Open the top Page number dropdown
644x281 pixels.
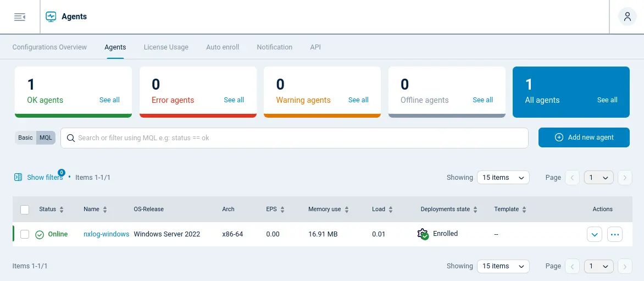pyautogui.click(x=598, y=178)
